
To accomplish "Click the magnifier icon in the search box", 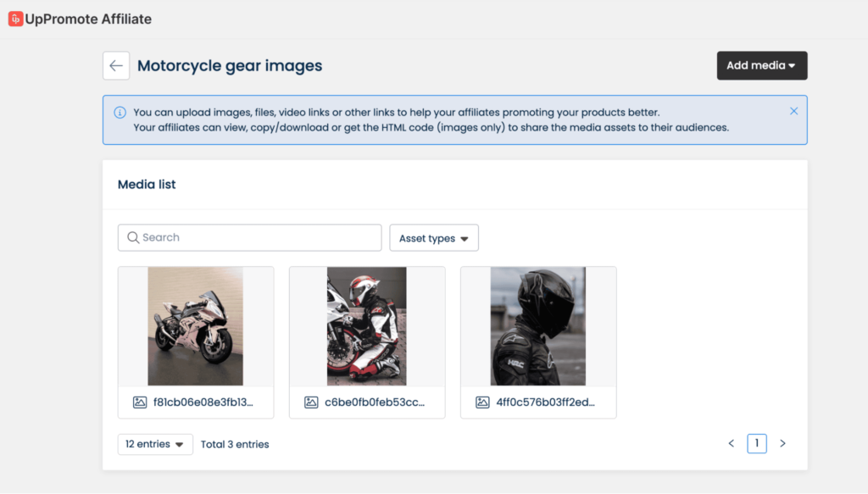I will coord(132,238).
